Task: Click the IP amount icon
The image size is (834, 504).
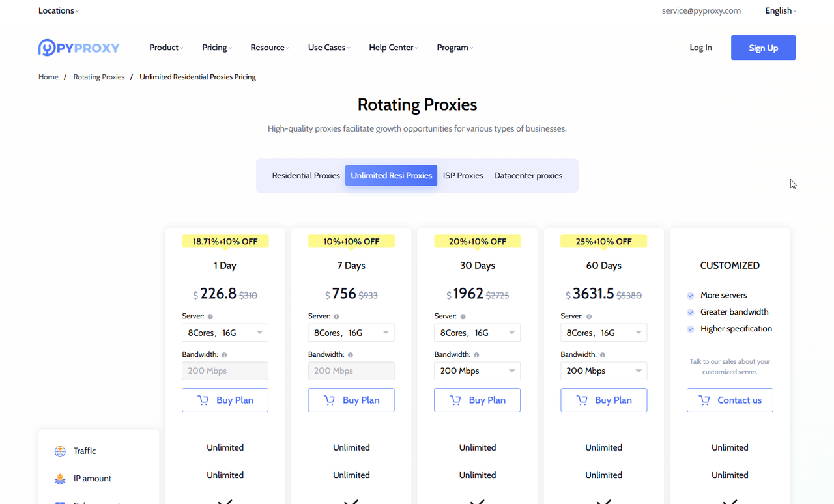Action: [60, 479]
